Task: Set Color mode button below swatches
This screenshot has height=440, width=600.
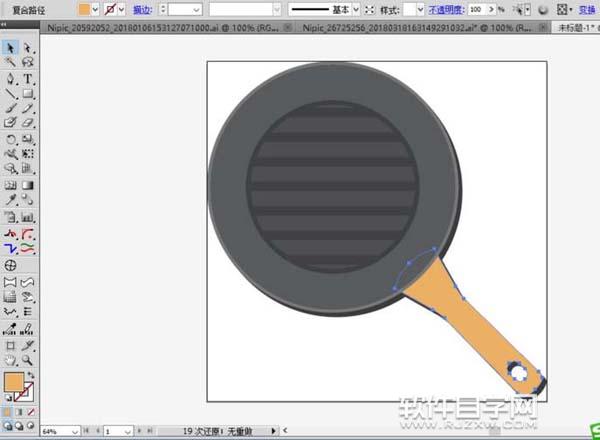Action: click(7, 412)
